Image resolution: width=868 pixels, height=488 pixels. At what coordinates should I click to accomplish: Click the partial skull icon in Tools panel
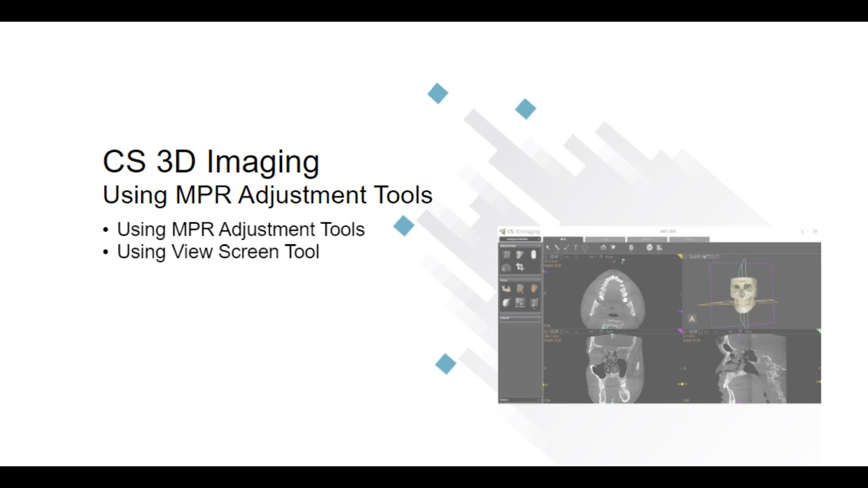[520, 289]
